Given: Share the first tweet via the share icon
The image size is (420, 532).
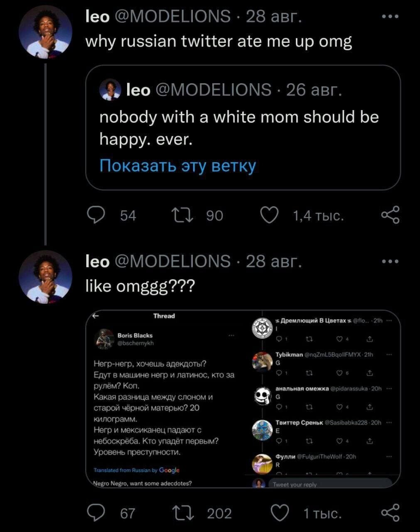Looking at the screenshot, I should (390, 215).
